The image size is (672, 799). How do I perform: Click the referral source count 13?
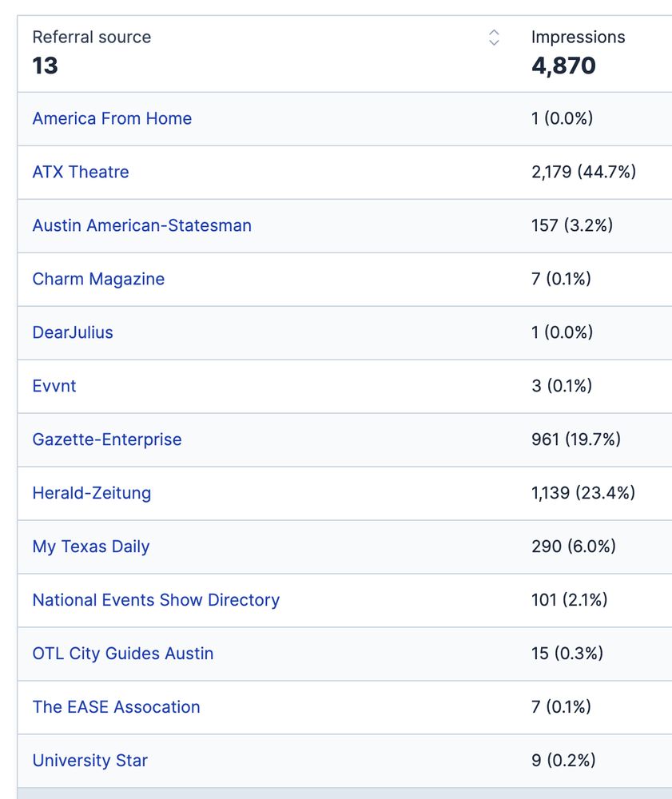[45, 66]
